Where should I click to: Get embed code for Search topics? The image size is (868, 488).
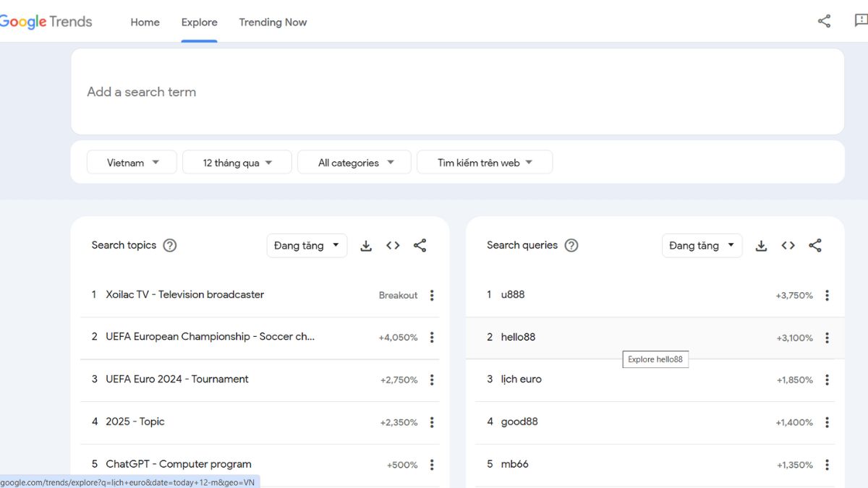click(x=393, y=246)
